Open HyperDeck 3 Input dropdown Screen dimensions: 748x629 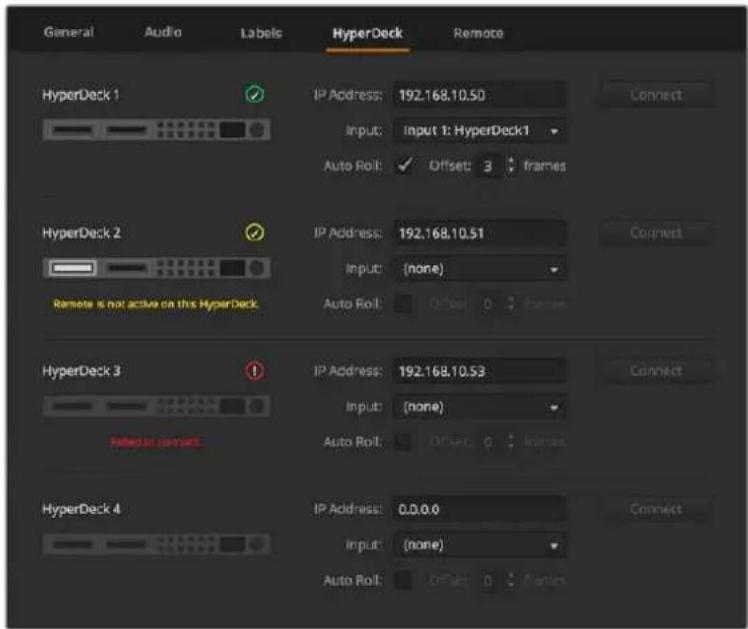[x=479, y=407]
